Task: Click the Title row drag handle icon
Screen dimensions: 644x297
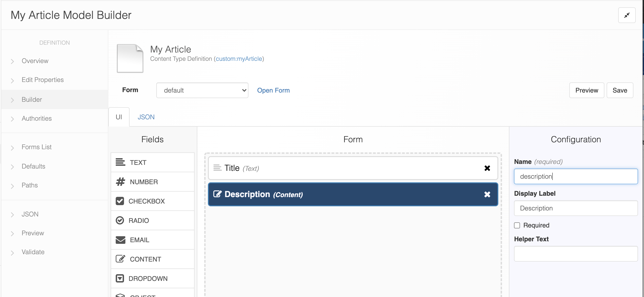Action: coord(217,168)
